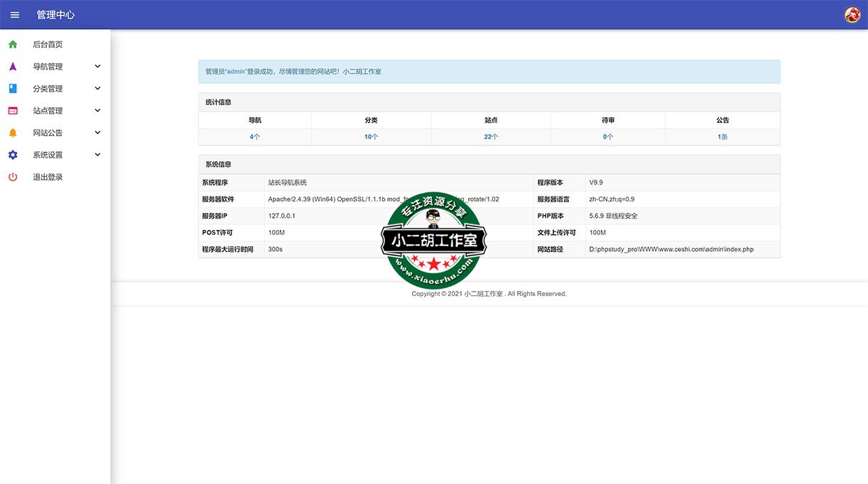This screenshot has width=868, height=484.
Task: Open the 1条 announcement count link
Action: (722, 137)
